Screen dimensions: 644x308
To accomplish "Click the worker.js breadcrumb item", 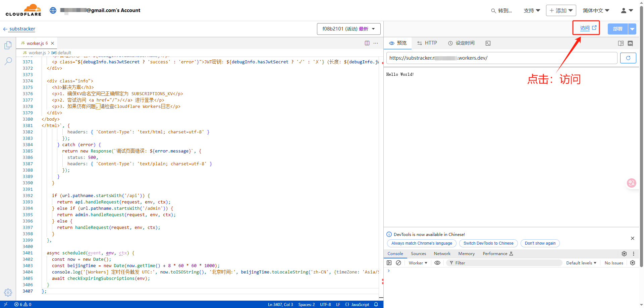I will click(35, 53).
